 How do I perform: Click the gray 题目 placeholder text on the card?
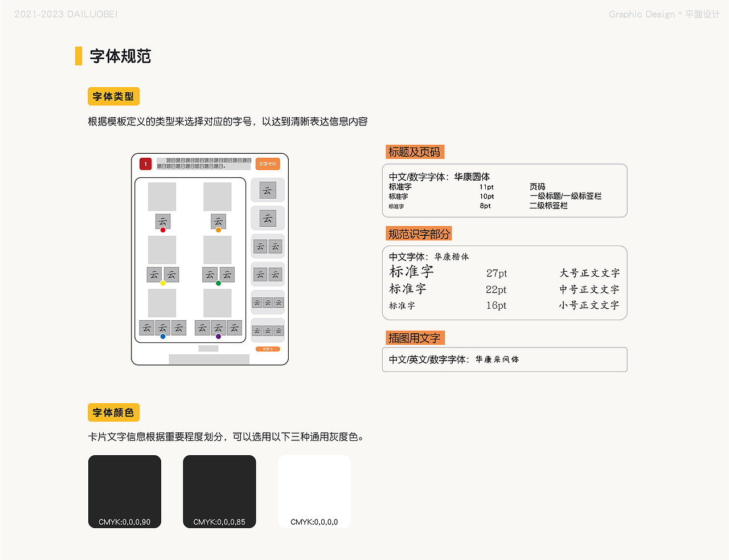coord(204,163)
